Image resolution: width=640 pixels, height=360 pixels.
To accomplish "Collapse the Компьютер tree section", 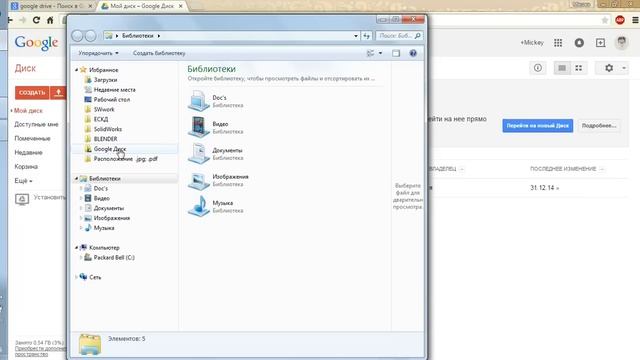I will (76, 247).
